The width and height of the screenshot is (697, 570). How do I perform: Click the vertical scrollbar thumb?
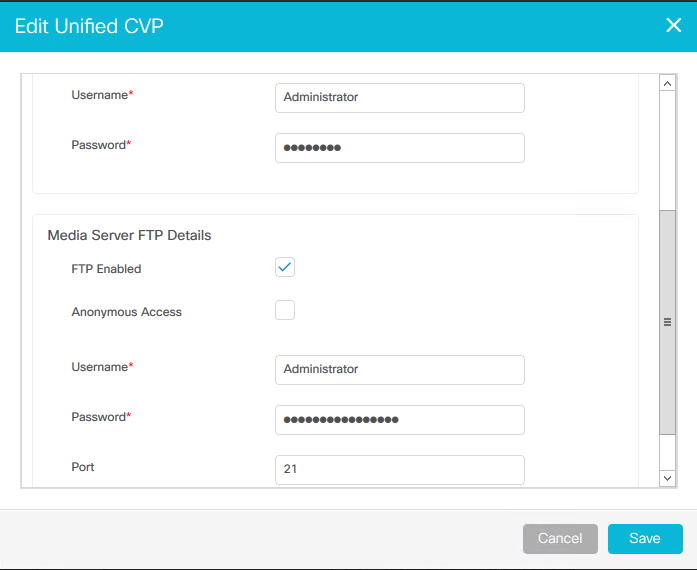coord(667,322)
